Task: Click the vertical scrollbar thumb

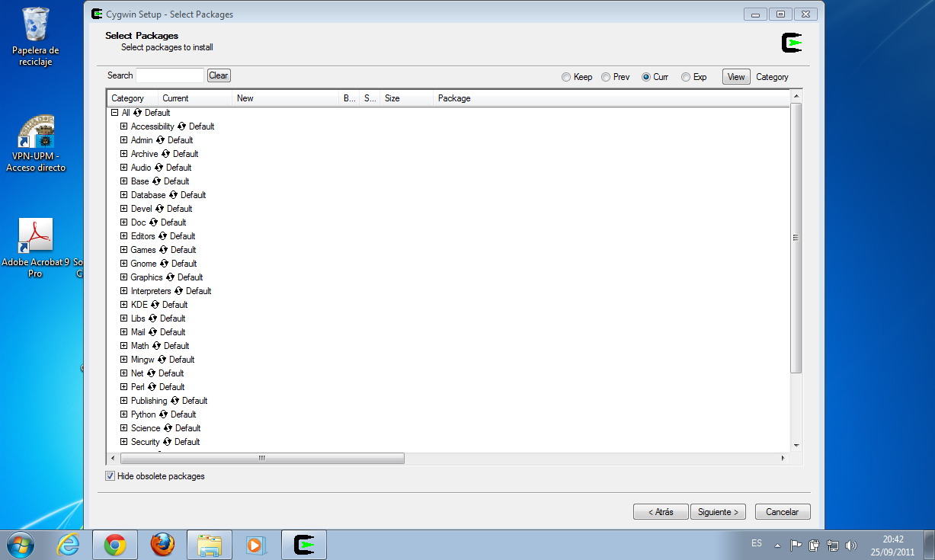Action: [x=796, y=238]
